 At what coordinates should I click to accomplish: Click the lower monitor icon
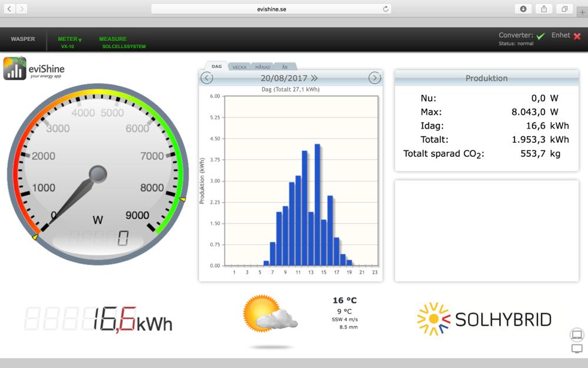coord(577,349)
